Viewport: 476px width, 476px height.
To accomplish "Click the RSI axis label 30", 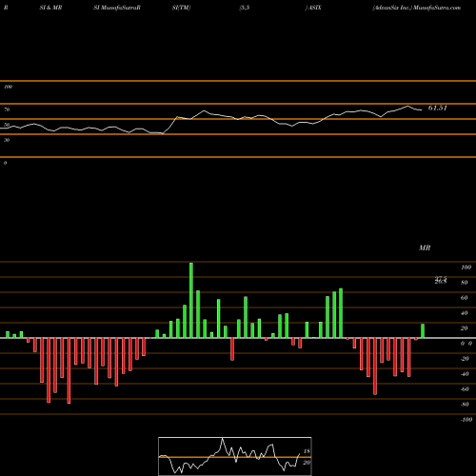I will (x=7, y=140).
